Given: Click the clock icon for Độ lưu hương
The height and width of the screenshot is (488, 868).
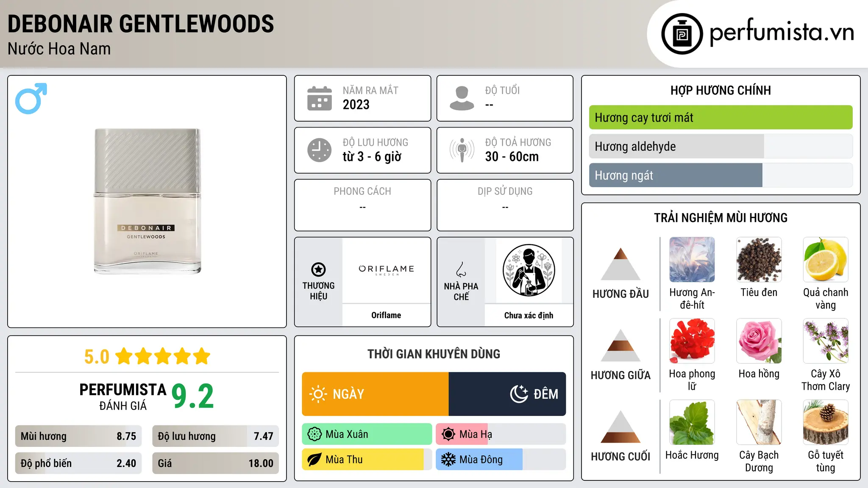Looking at the screenshot, I should pos(320,150).
